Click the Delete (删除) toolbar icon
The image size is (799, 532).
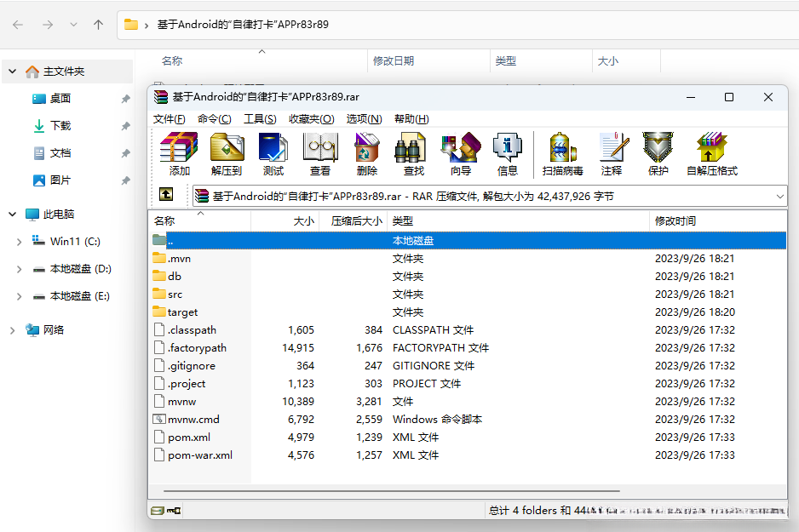367,153
